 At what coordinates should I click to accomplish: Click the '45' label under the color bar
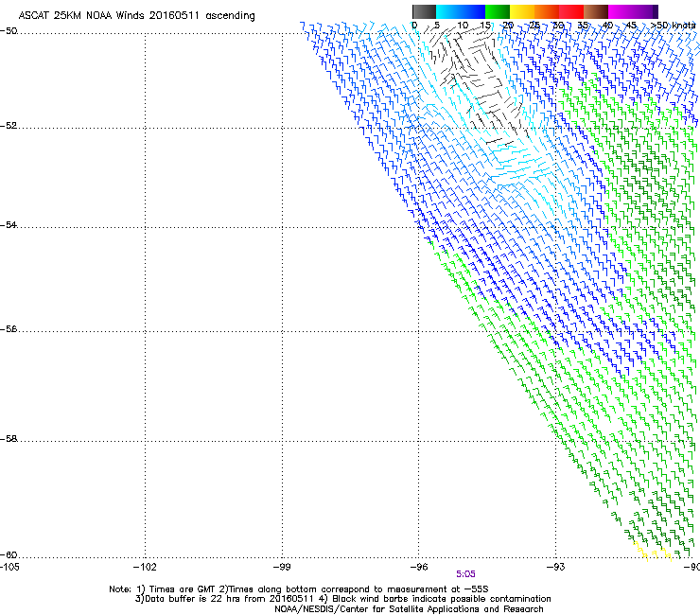[x=631, y=26]
